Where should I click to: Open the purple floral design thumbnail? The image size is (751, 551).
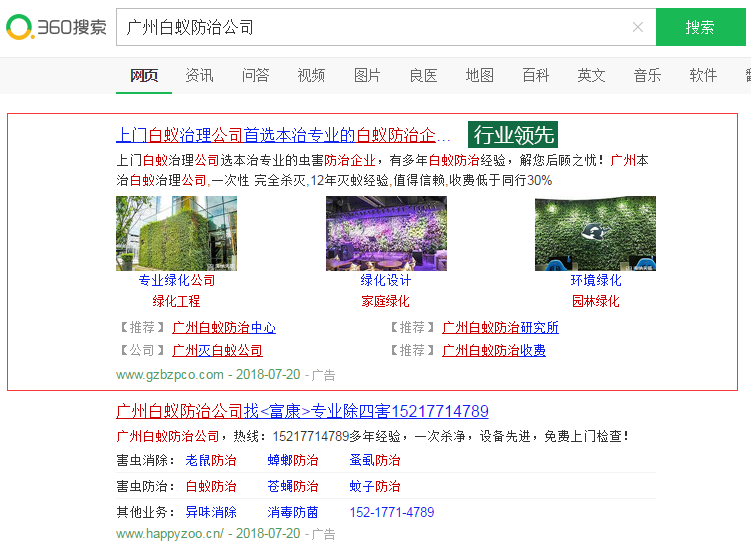click(386, 233)
